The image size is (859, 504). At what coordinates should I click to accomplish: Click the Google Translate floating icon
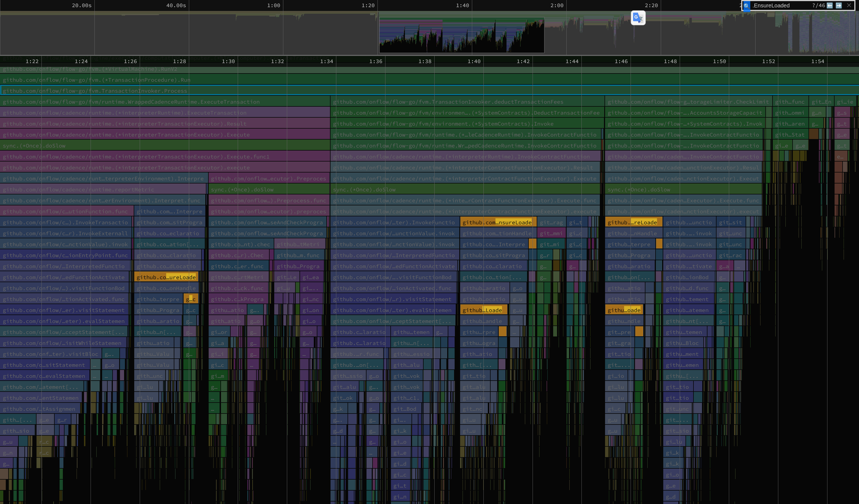638,18
